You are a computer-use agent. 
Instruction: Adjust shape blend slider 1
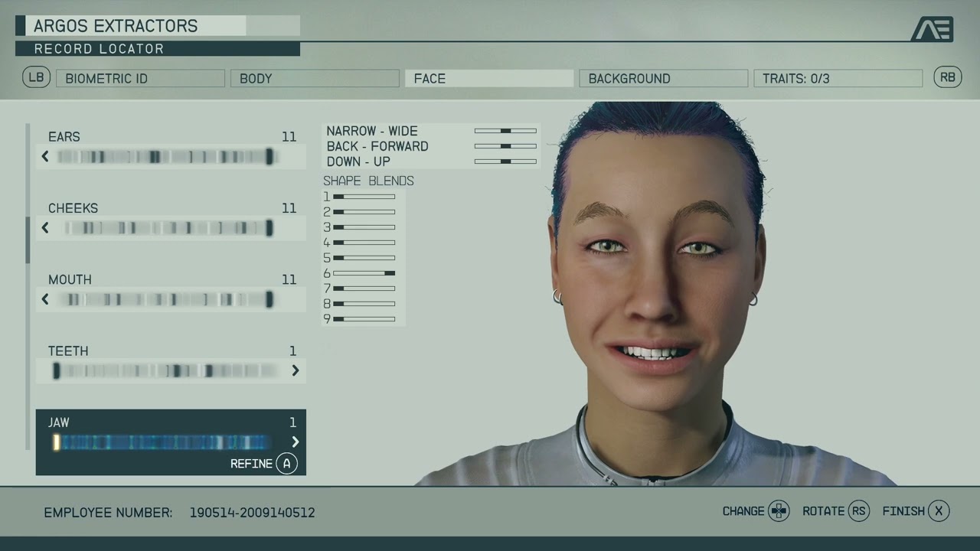tap(364, 197)
